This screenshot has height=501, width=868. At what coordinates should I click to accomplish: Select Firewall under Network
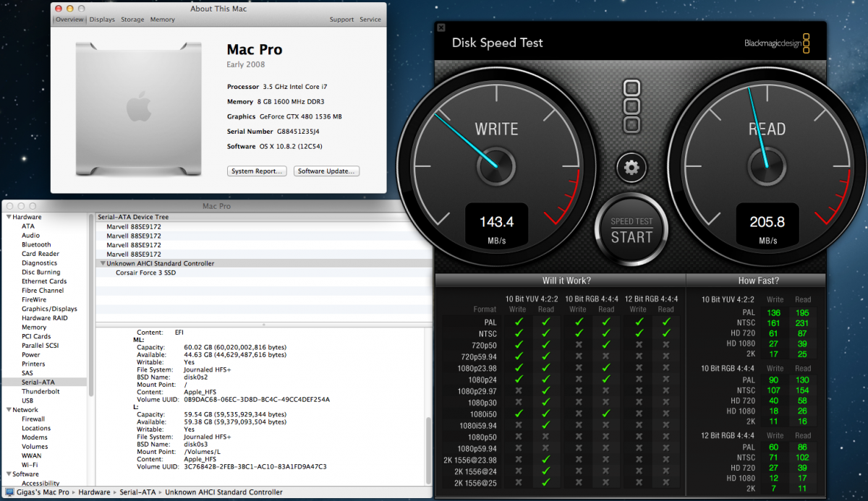33,419
